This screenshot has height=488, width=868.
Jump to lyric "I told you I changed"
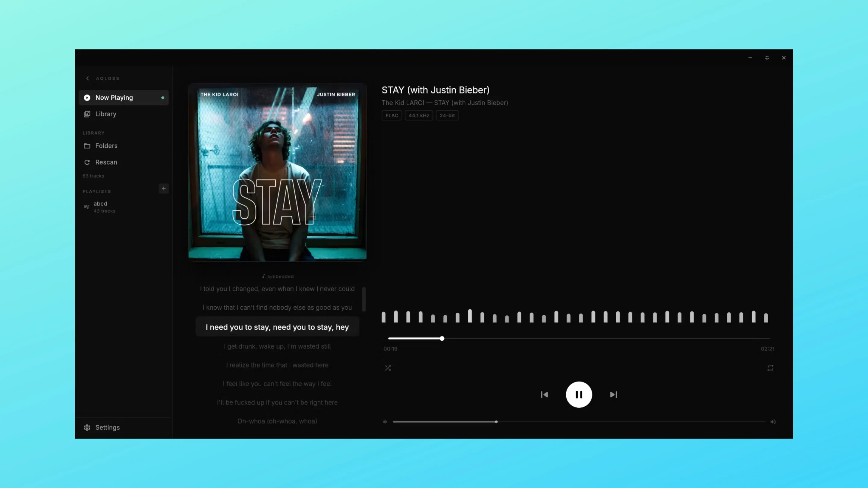(x=277, y=289)
